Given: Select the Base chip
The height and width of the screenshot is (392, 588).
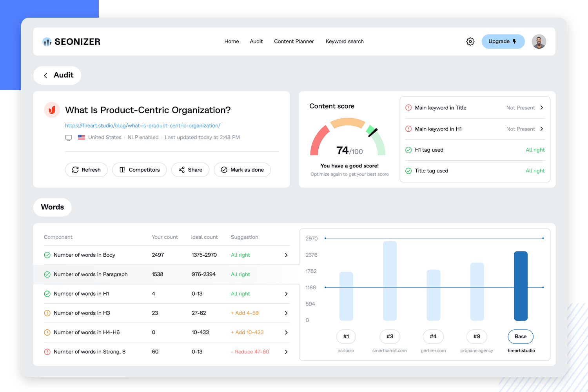Looking at the screenshot, I should click(x=521, y=337).
